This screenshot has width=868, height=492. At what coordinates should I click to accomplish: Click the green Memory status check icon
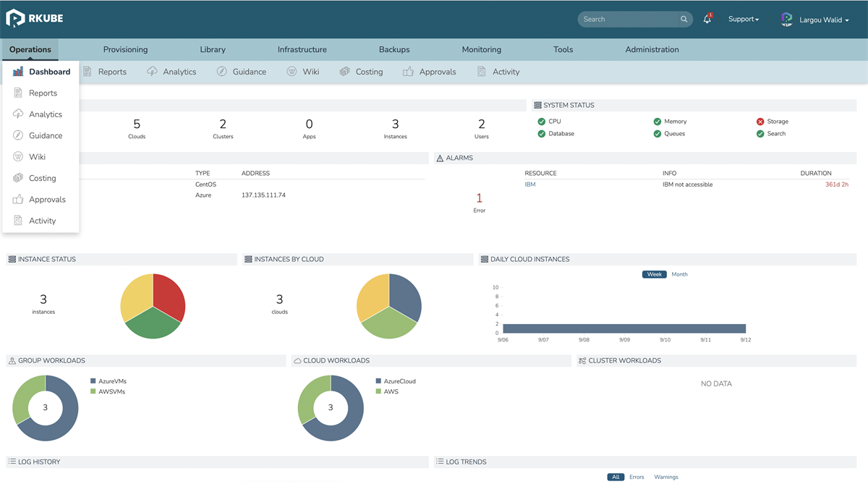click(x=658, y=122)
